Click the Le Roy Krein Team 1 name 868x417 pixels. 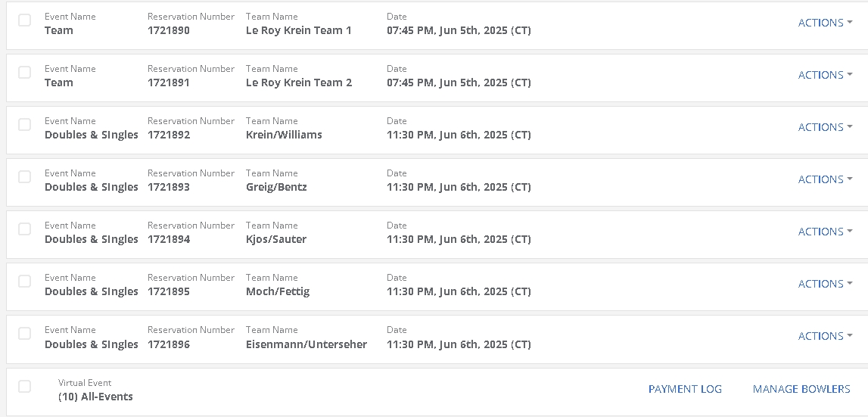point(299,31)
